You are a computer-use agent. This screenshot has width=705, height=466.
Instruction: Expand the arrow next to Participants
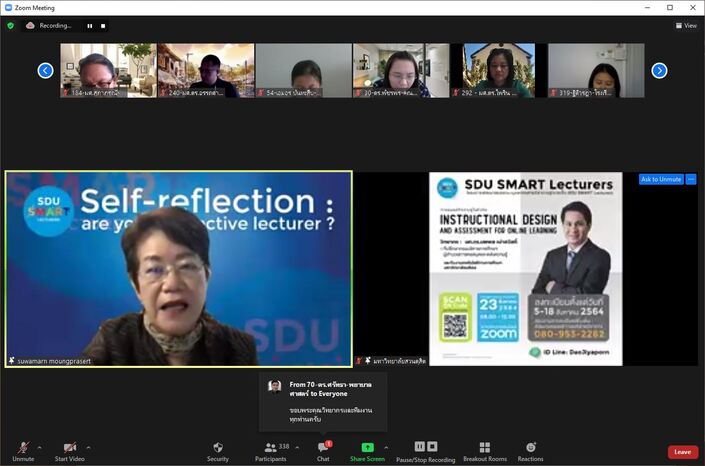point(297,448)
